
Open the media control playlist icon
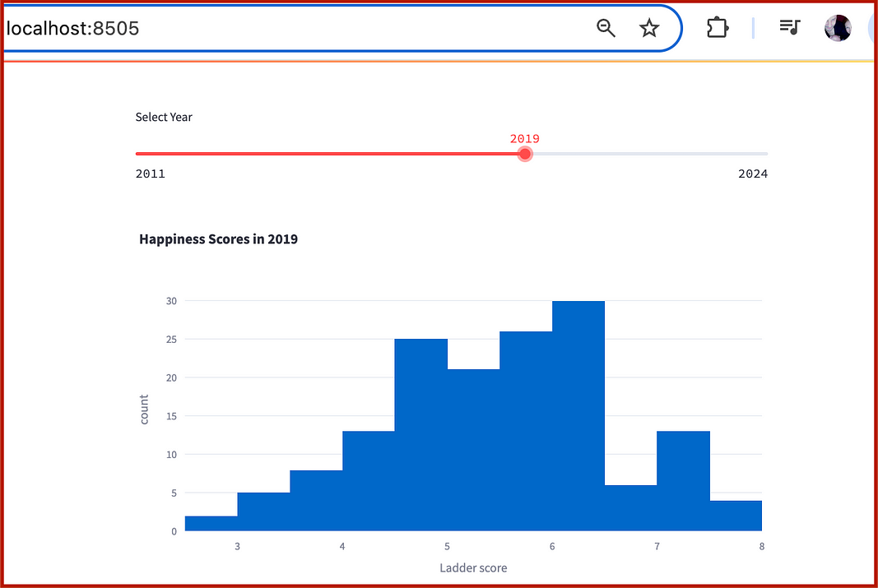pyautogui.click(x=789, y=27)
